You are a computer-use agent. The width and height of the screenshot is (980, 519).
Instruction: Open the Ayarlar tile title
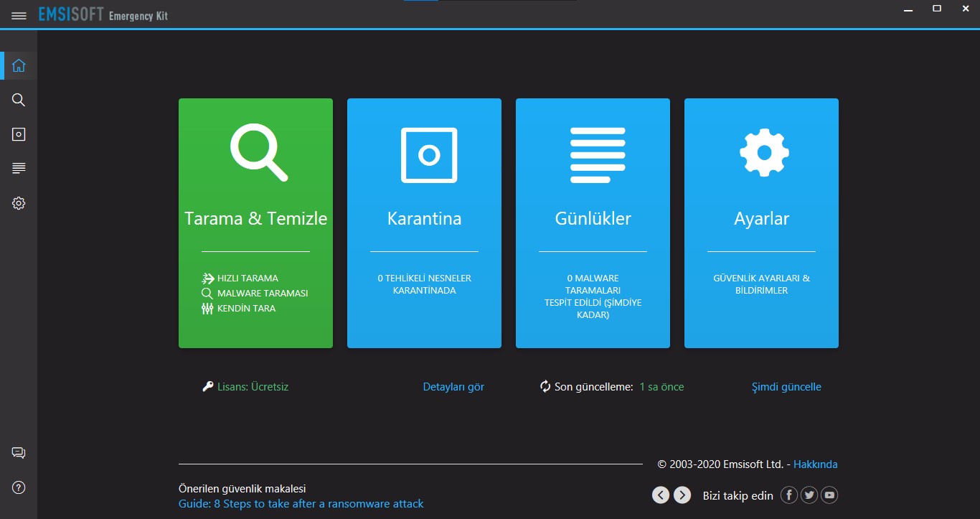(x=761, y=220)
